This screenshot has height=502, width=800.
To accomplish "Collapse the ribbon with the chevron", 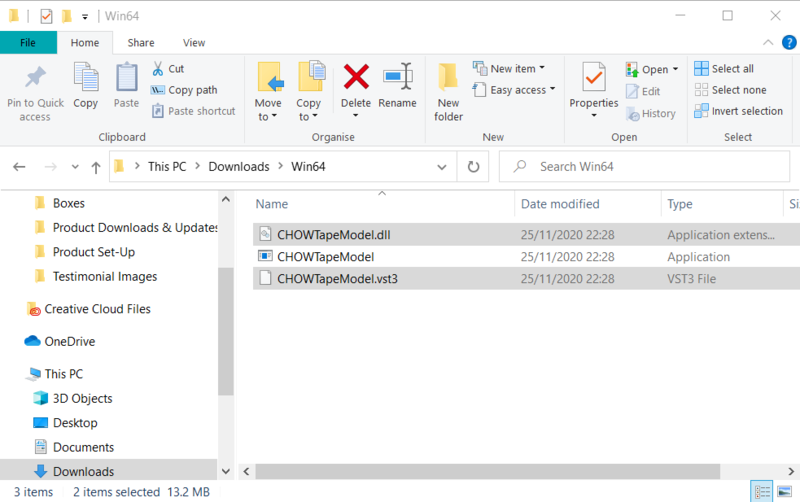I will point(767,43).
